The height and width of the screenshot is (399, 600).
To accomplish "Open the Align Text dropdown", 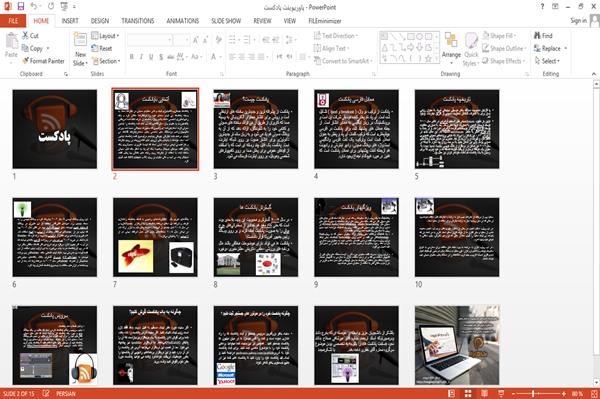I will click(332, 48).
